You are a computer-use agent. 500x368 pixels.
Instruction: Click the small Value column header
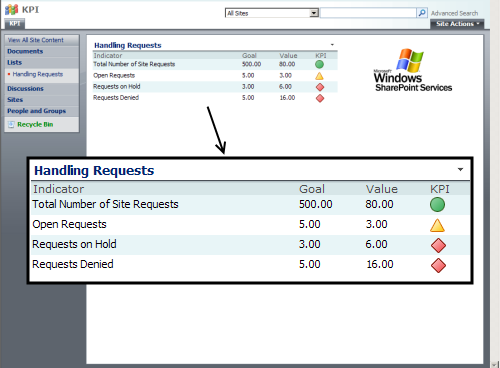[x=288, y=56]
